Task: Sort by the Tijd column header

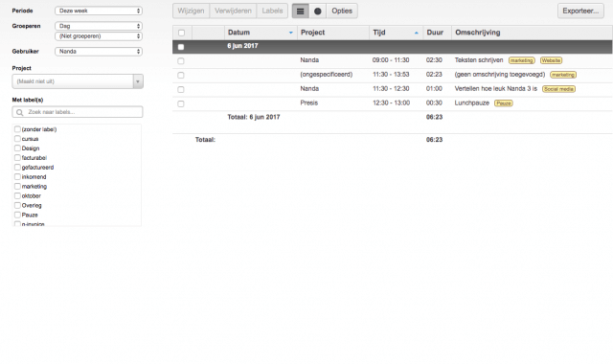Action: click(x=396, y=33)
